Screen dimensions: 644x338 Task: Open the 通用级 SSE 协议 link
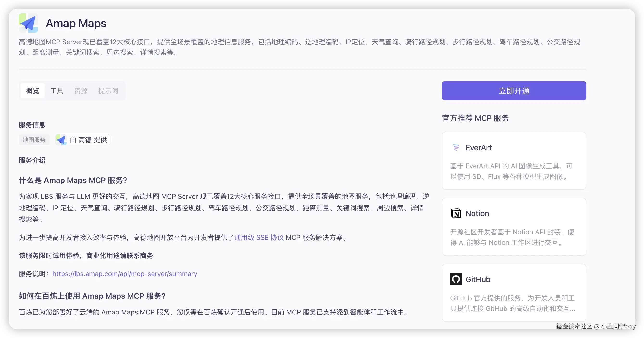pos(259,237)
